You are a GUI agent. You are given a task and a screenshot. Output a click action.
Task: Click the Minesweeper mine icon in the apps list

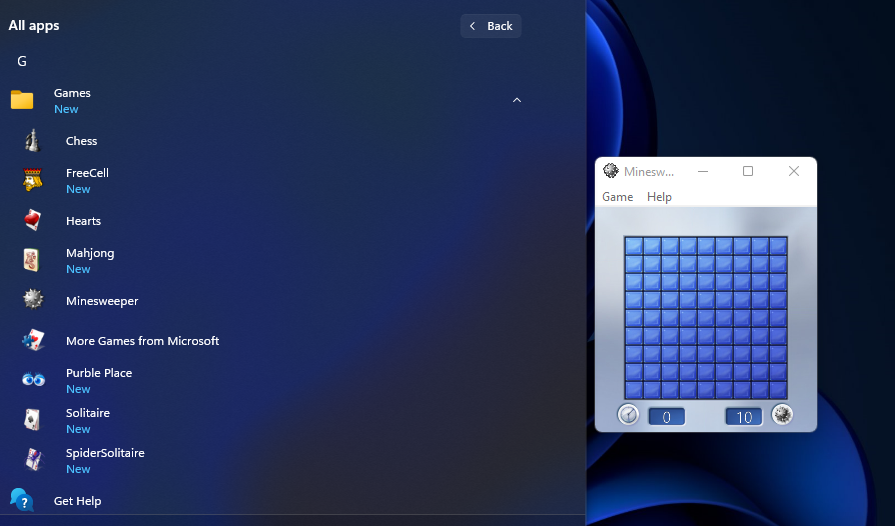coord(33,300)
